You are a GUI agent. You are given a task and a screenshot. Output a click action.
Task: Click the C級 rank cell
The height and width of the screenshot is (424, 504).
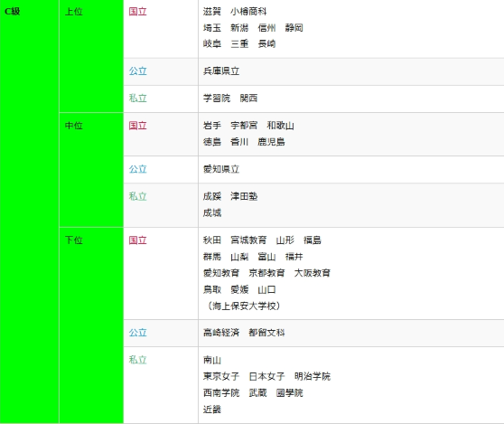tap(29, 212)
